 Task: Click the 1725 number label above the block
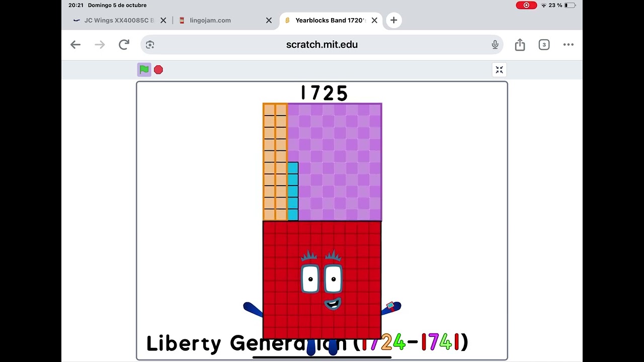(324, 93)
